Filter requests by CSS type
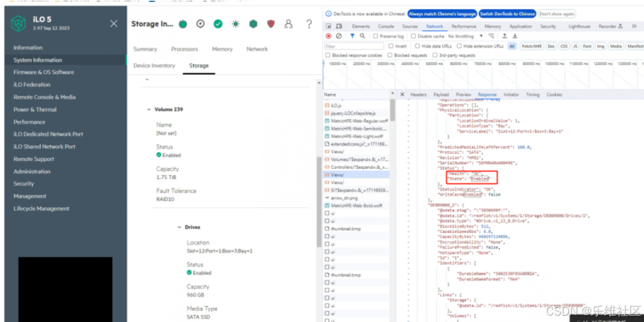The image size is (644, 322). tap(564, 46)
